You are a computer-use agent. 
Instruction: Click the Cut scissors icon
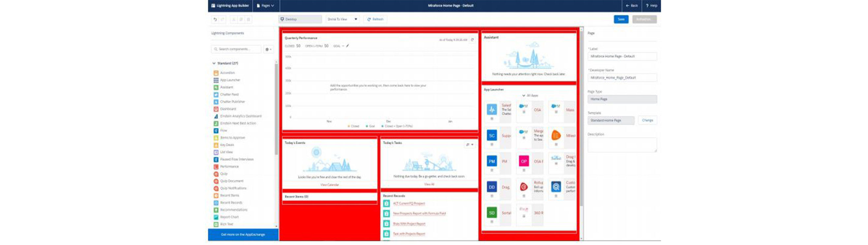(x=234, y=19)
